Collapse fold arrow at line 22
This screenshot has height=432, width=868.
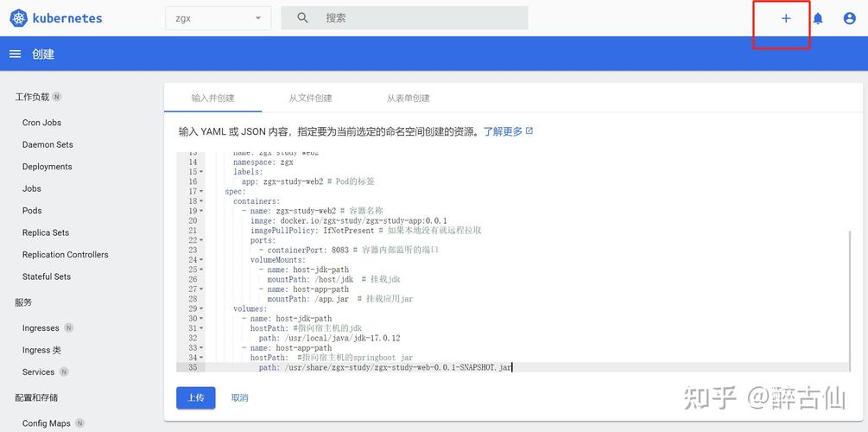[x=201, y=240]
